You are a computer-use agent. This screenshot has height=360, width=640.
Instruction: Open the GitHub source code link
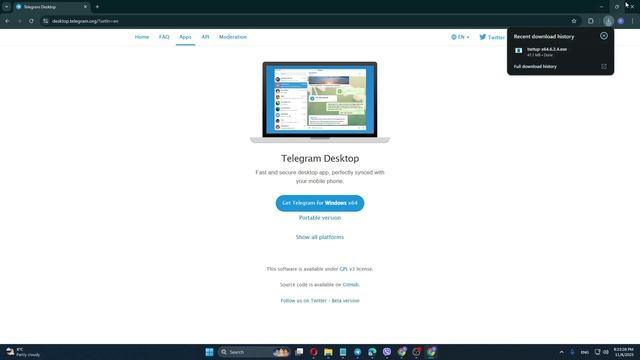[x=351, y=284]
